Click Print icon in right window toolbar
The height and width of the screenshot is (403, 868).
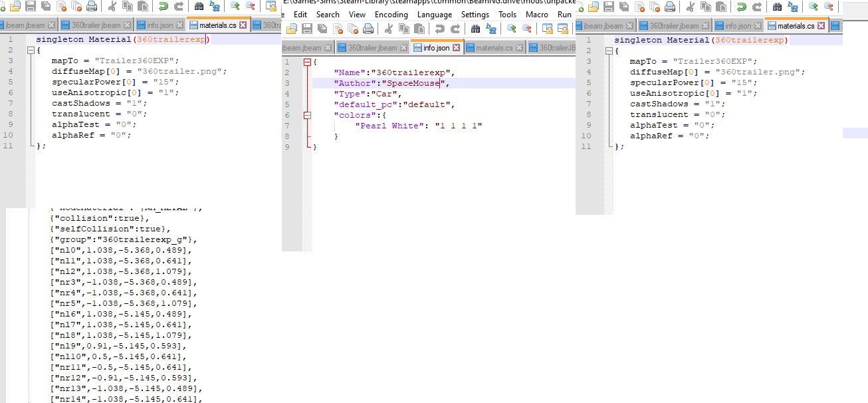click(x=670, y=7)
